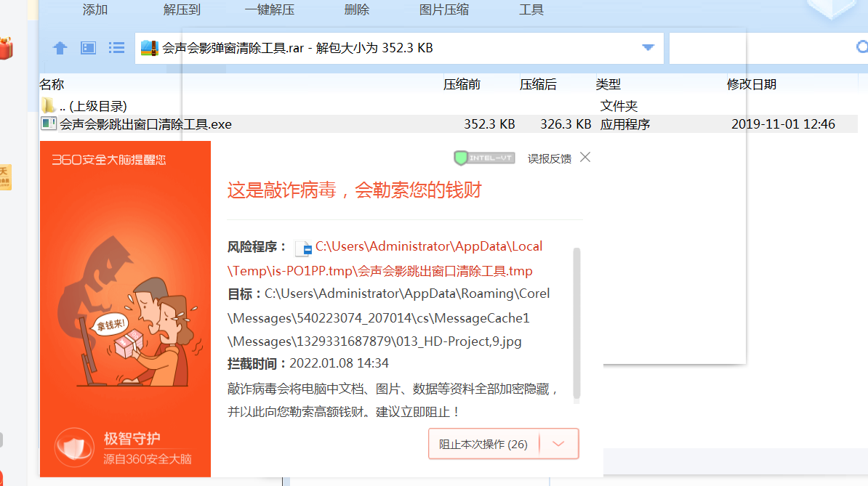This screenshot has height=486, width=868.
Task: Click the 极智守护 shield icon
Action: click(x=74, y=447)
